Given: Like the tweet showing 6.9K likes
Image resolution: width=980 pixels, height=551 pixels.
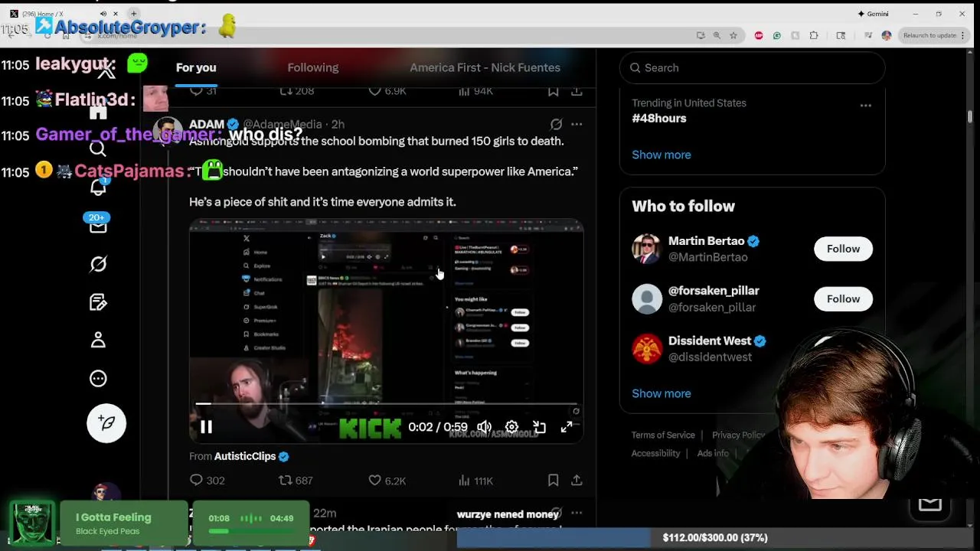Looking at the screenshot, I should pos(387,91).
